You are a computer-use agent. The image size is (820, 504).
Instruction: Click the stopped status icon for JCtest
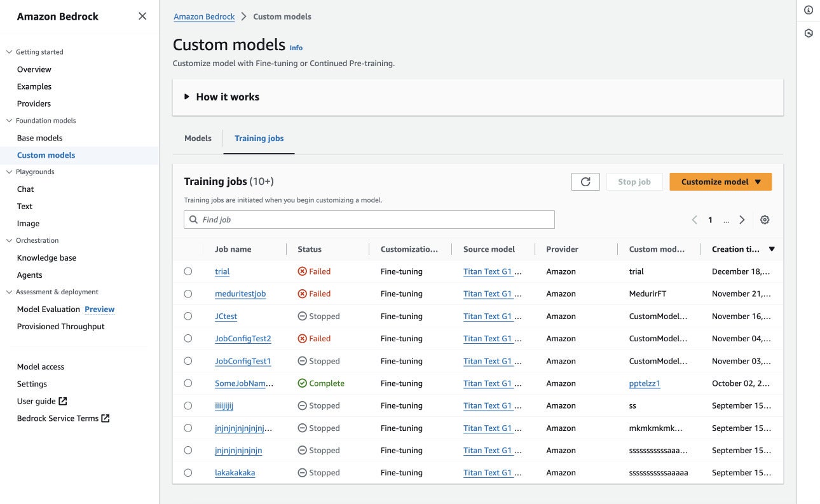tap(303, 317)
